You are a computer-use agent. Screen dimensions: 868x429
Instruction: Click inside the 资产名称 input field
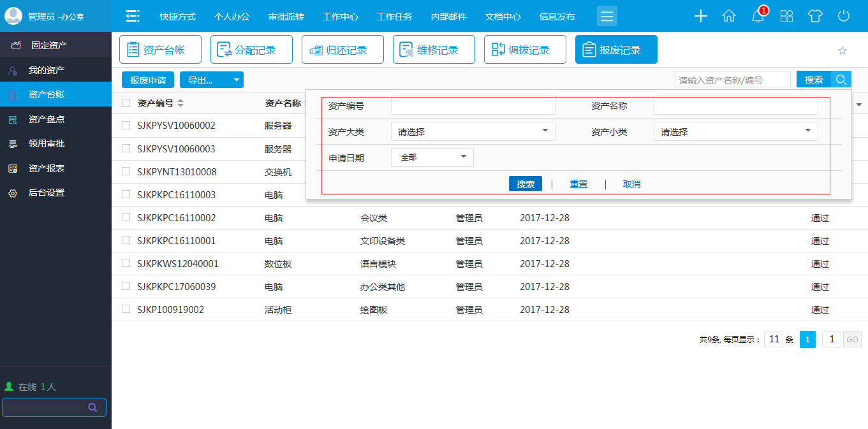coord(735,105)
